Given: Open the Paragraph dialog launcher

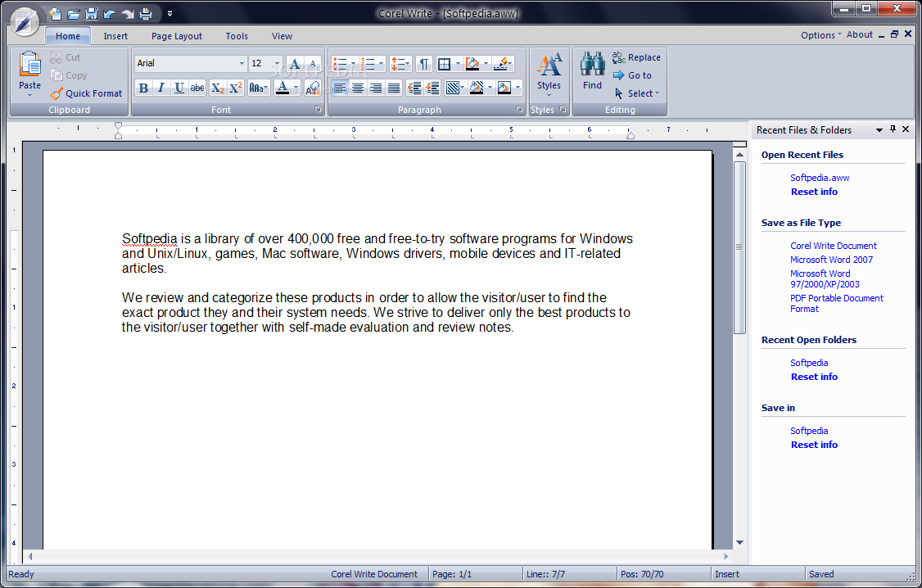Looking at the screenshot, I should [519, 110].
